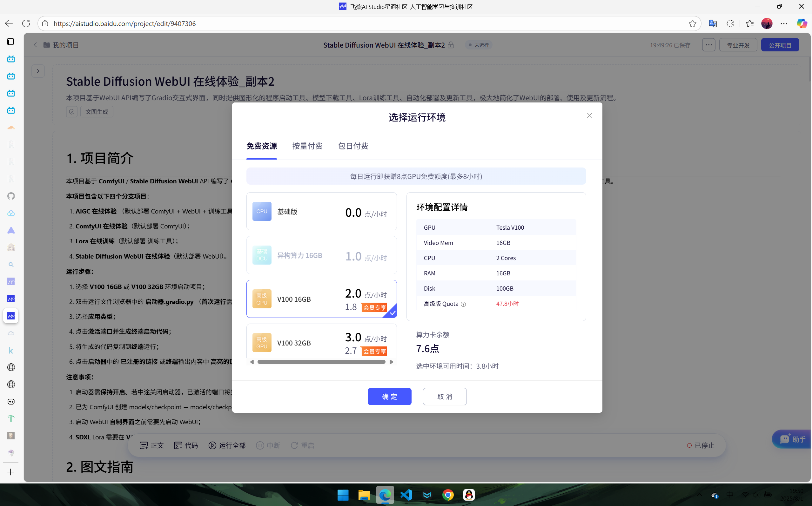Click the 确定 confirm button
Viewport: 812px width, 506px height.
[389, 397]
